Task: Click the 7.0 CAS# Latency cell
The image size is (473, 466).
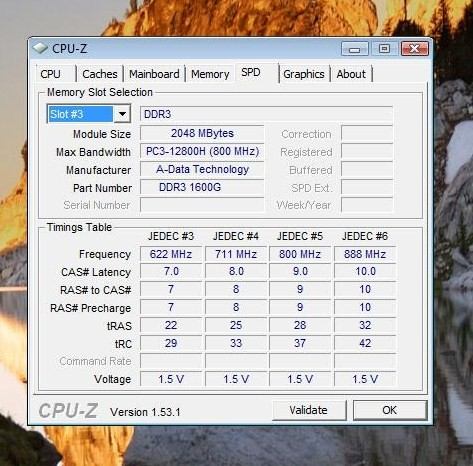Action: [x=171, y=271]
